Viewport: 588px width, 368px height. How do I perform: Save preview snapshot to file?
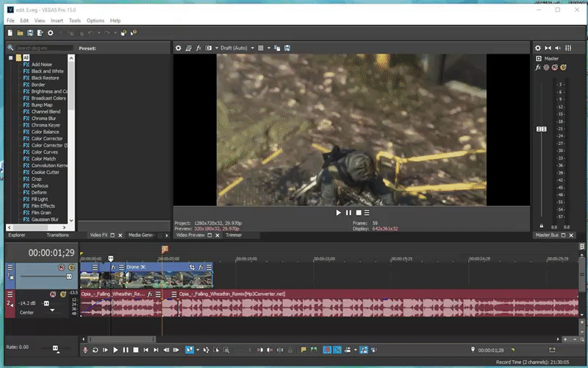[x=287, y=48]
